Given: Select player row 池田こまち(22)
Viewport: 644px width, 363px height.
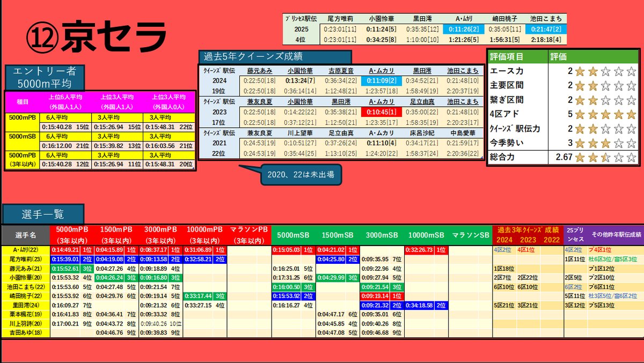Looking at the screenshot, I should 322,287.
